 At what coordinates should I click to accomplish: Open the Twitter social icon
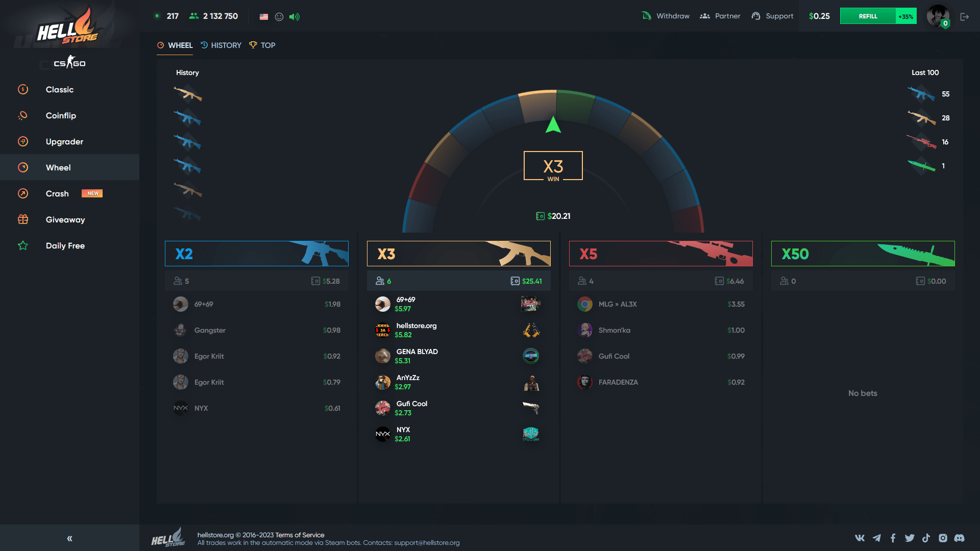click(910, 538)
